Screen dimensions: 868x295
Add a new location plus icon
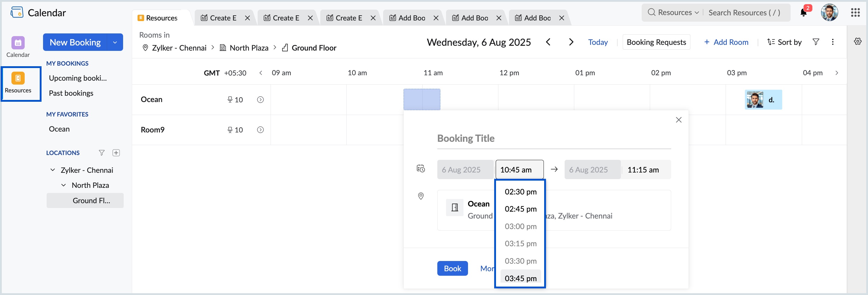click(x=116, y=153)
